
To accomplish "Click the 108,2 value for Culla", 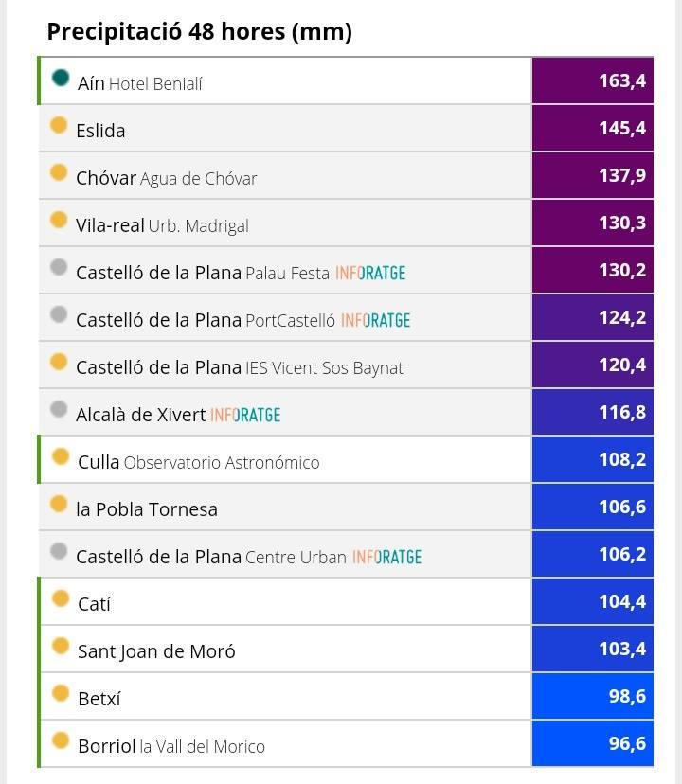I will [x=593, y=459].
